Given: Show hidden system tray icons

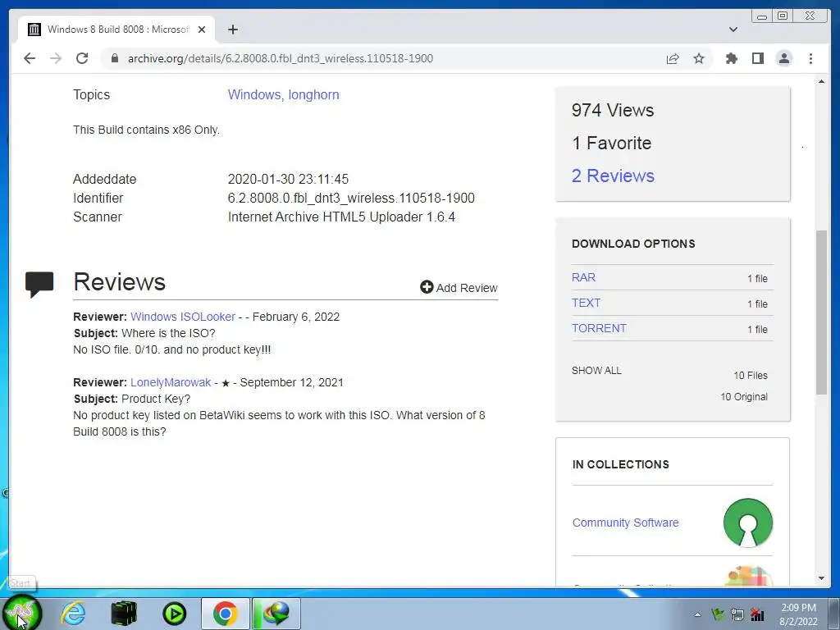Looking at the screenshot, I should coord(697,615).
